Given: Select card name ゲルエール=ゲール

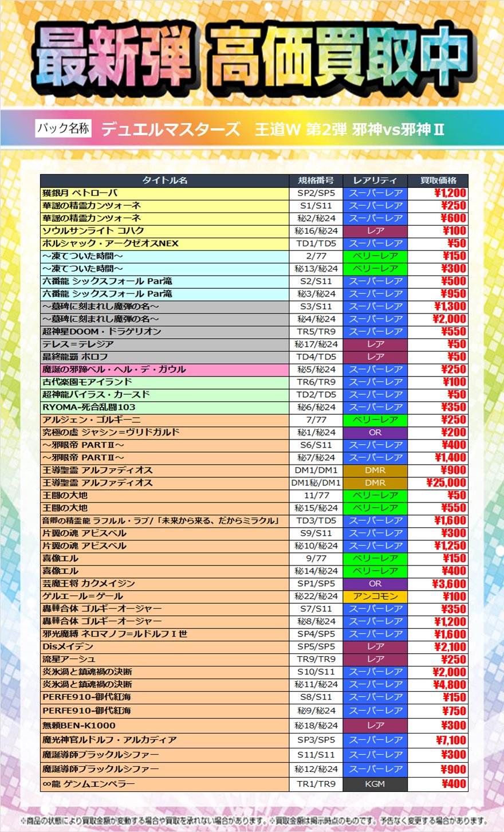Looking at the screenshot, I should coord(82,596).
